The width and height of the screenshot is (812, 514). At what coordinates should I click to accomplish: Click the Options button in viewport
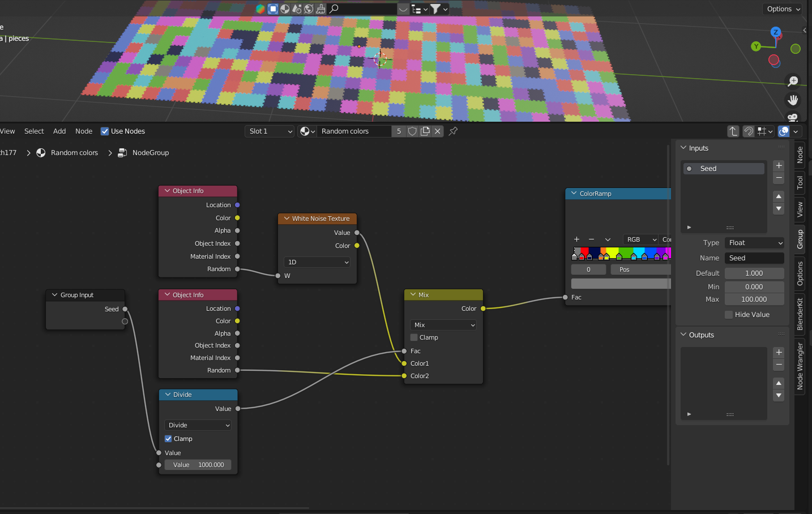point(784,9)
